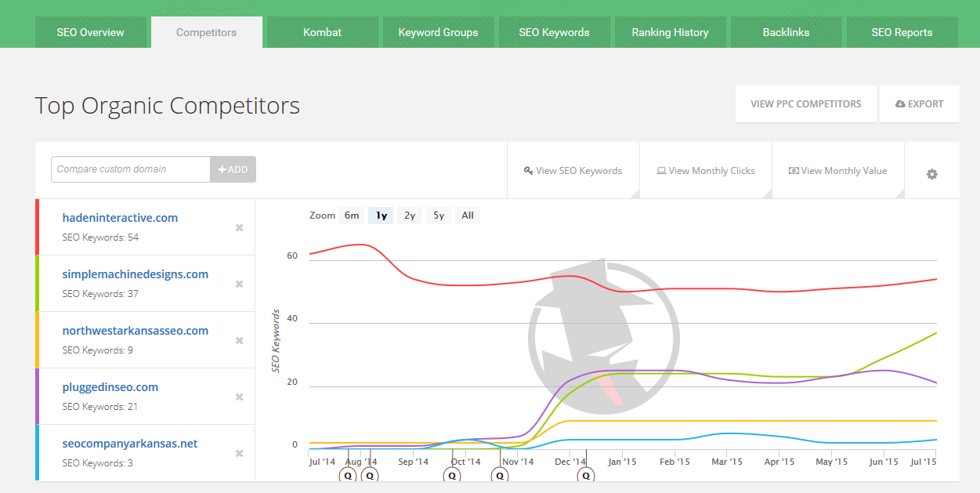
Task: Switch the chart to View Monthly Value
Action: point(838,170)
